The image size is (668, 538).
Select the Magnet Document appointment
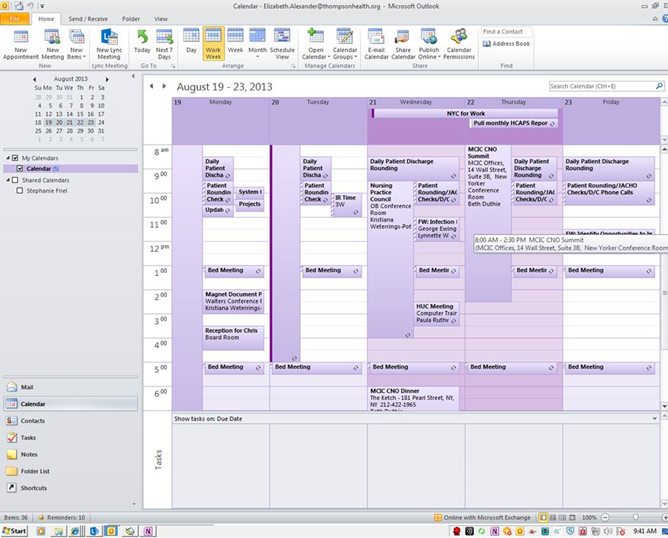coord(233,302)
